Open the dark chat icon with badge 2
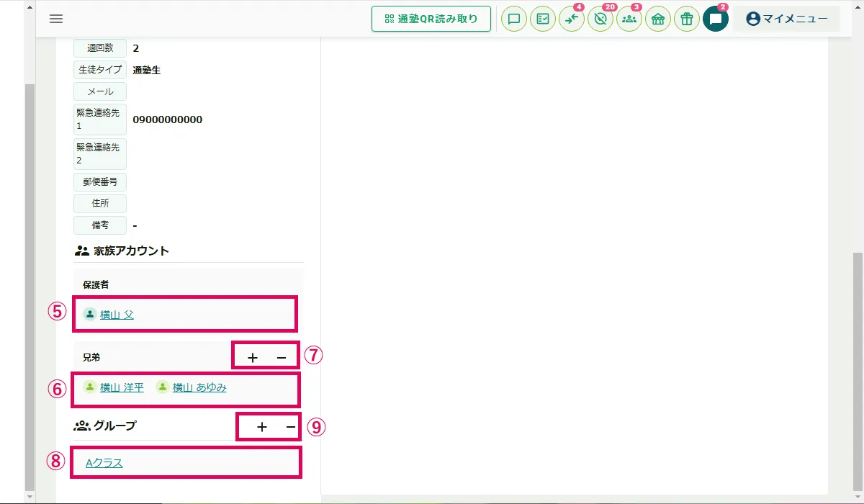This screenshot has width=864, height=504. pos(716,19)
